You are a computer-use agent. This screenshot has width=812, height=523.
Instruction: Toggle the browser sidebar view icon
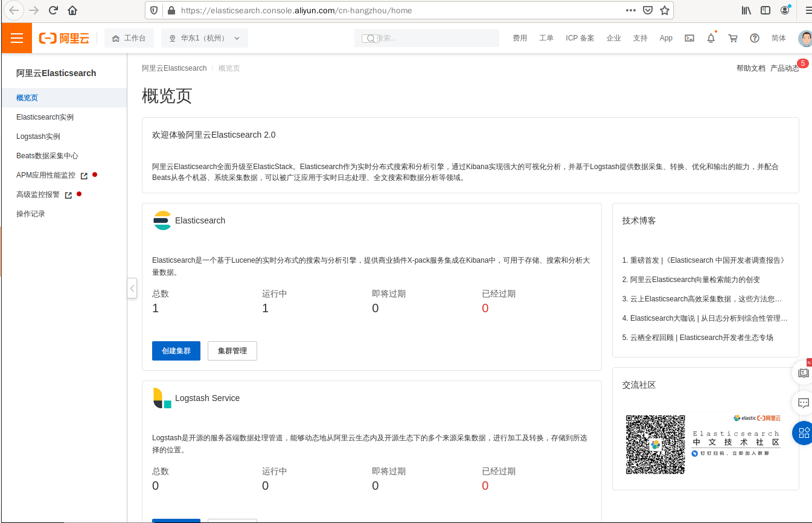click(x=766, y=10)
